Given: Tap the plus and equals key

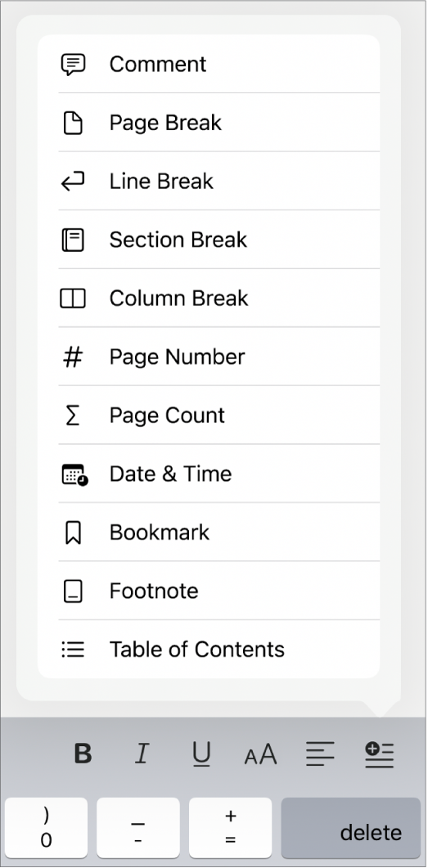Looking at the screenshot, I should [x=230, y=828].
